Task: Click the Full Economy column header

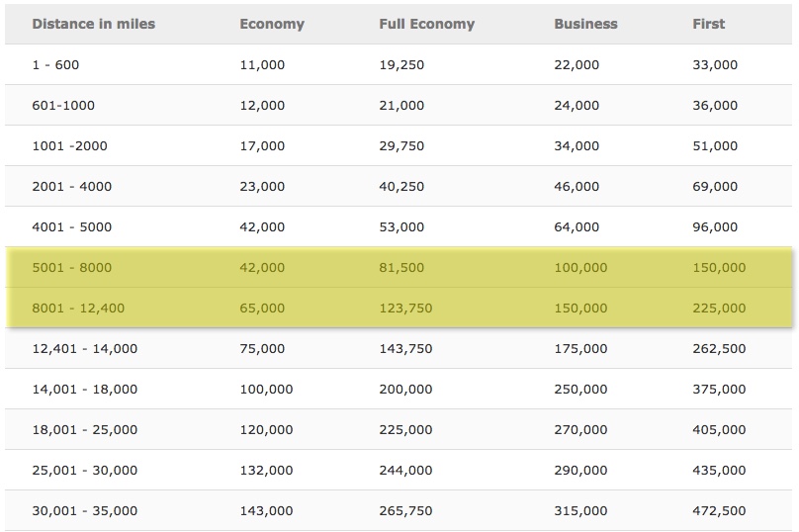Action: [426, 24]
